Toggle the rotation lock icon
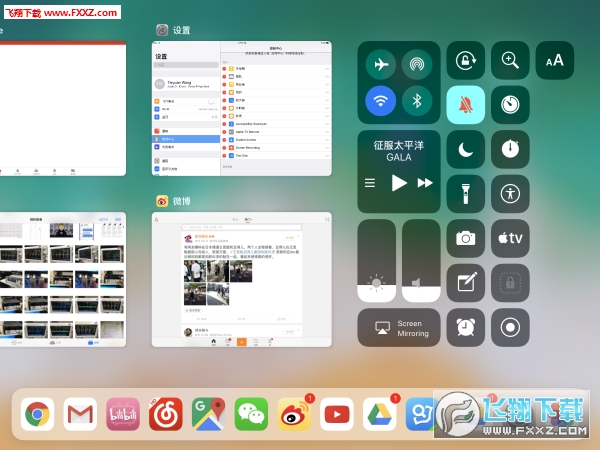600x450 pixels. point(466,60)
